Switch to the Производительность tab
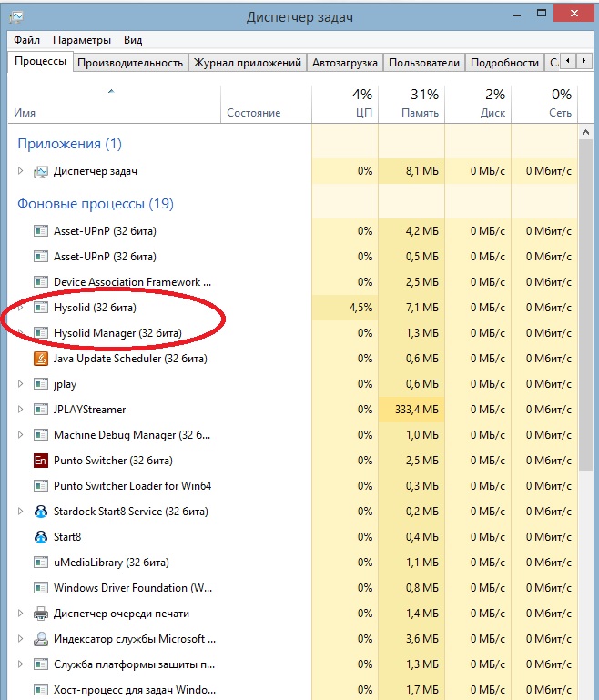Screen dimensions: 599x700 point(130,63)
